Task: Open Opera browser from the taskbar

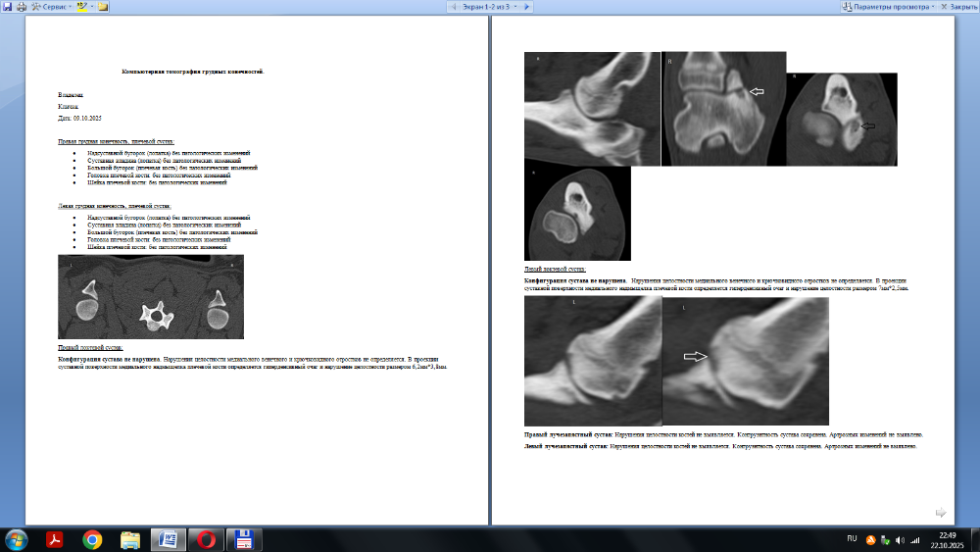Action: coord(206,539)
